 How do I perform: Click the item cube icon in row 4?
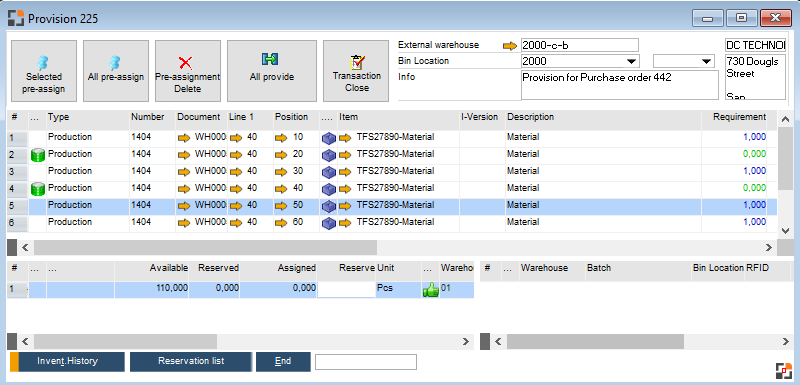click(329, 189)
